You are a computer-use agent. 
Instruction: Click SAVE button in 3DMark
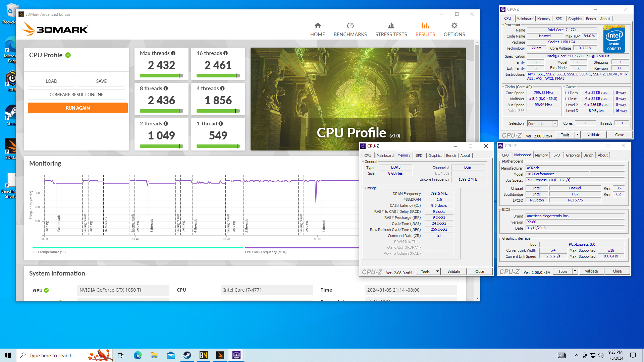pos(101,81)
